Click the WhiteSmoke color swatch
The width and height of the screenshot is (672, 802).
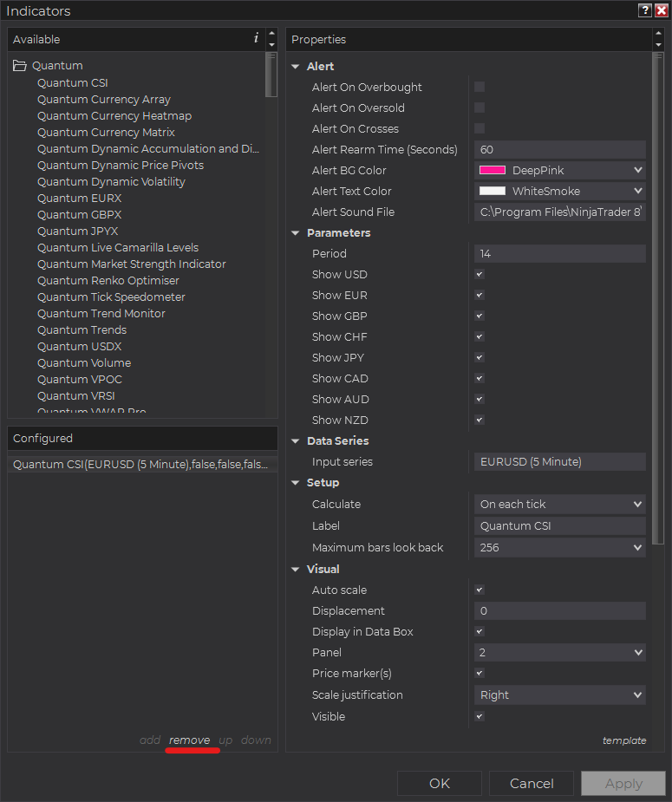click(x=492, y=191)
